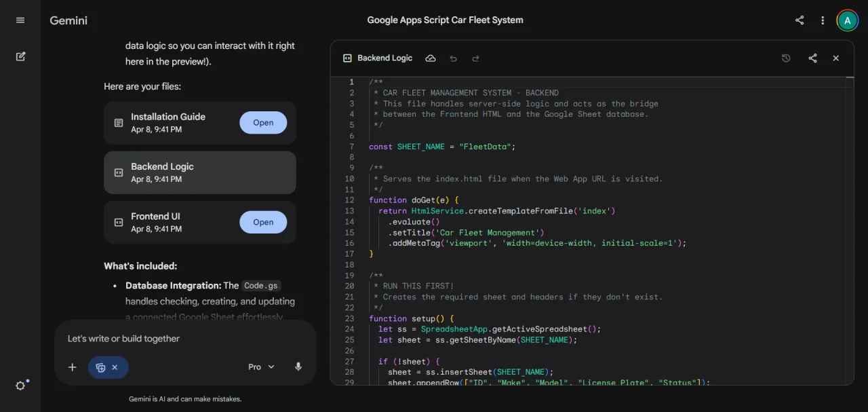Open the Google account avatar menu
This screenshot has height=412, width=868.
point(847,20)
